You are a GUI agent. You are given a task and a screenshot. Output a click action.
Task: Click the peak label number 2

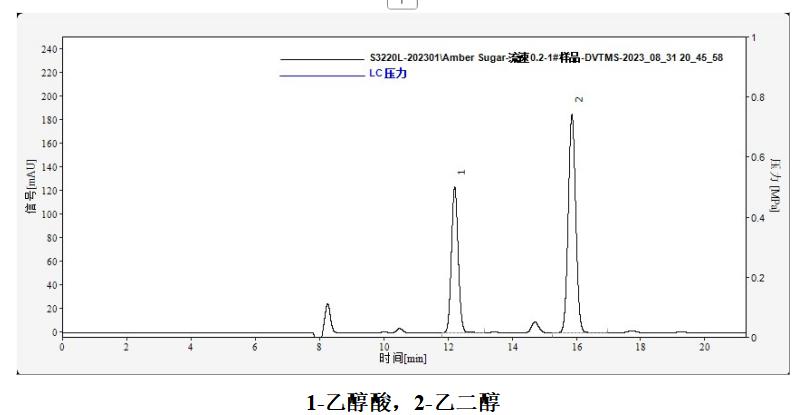click(579, 99)
